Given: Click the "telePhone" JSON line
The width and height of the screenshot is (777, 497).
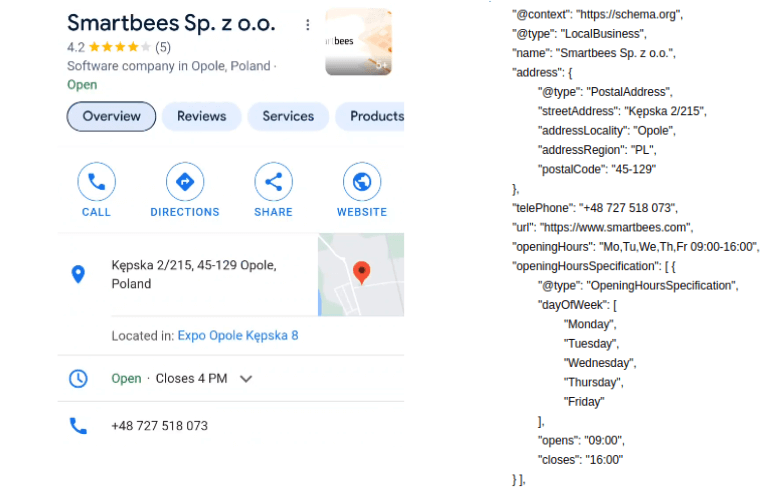Looking at the screenshot, I should point(595,208).
